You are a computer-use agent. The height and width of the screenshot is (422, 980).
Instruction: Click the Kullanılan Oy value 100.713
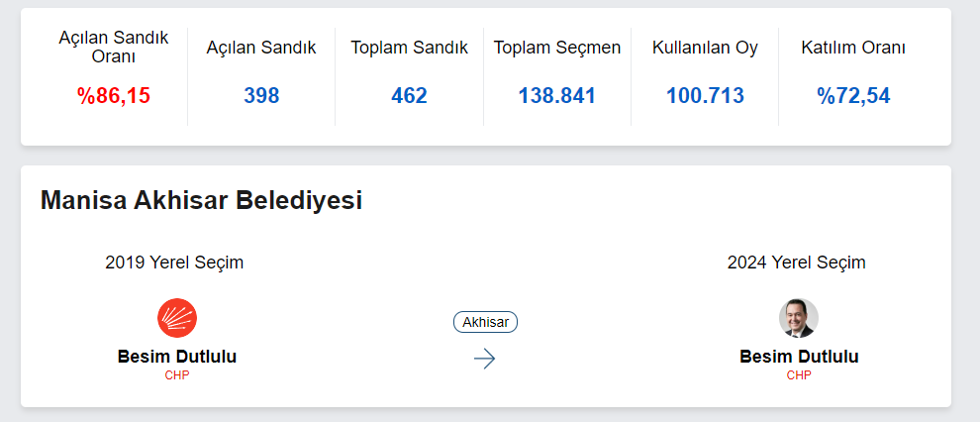click(705, 96)
